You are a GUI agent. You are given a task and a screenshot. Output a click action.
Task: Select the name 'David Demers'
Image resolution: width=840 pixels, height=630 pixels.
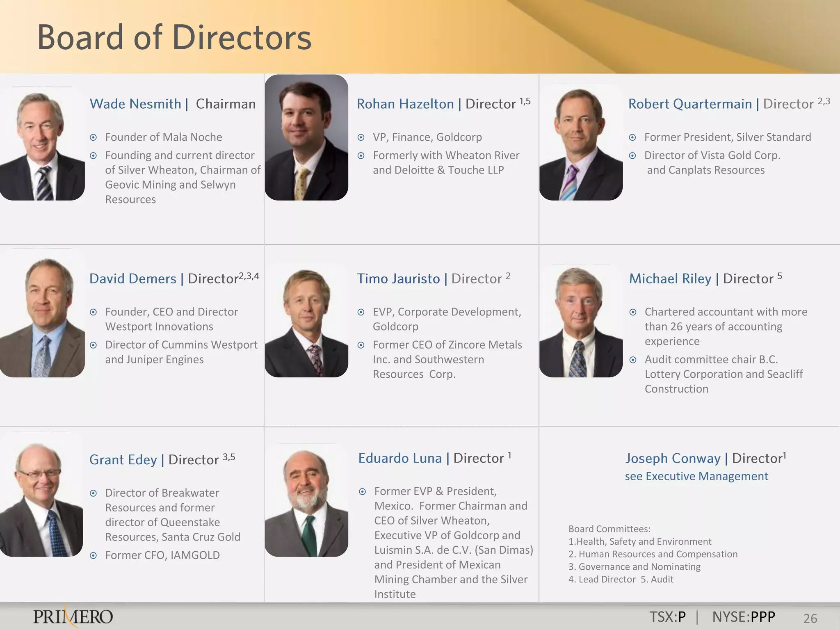[x=133, y=278]
